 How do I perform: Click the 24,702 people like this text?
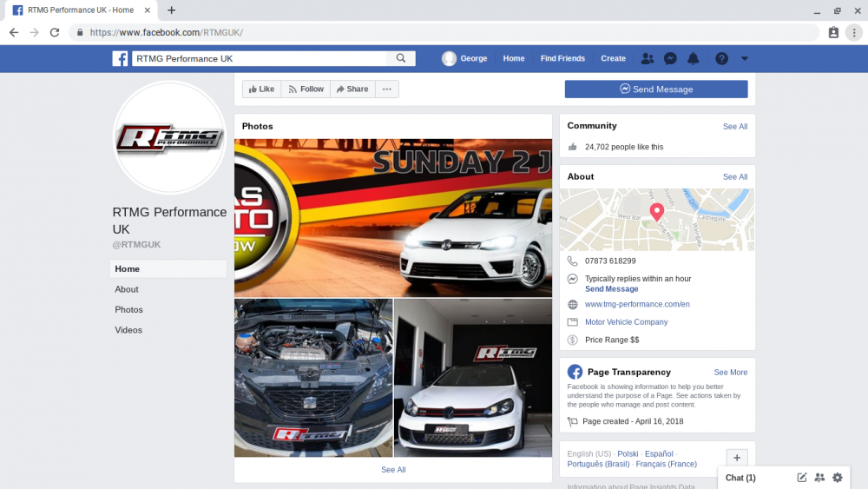[624, 147]
